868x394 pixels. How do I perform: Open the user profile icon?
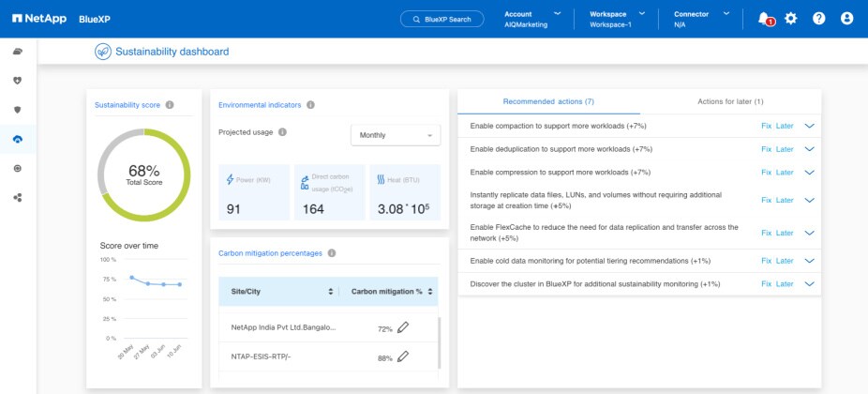pyautogui.click(x=847, y=19)
